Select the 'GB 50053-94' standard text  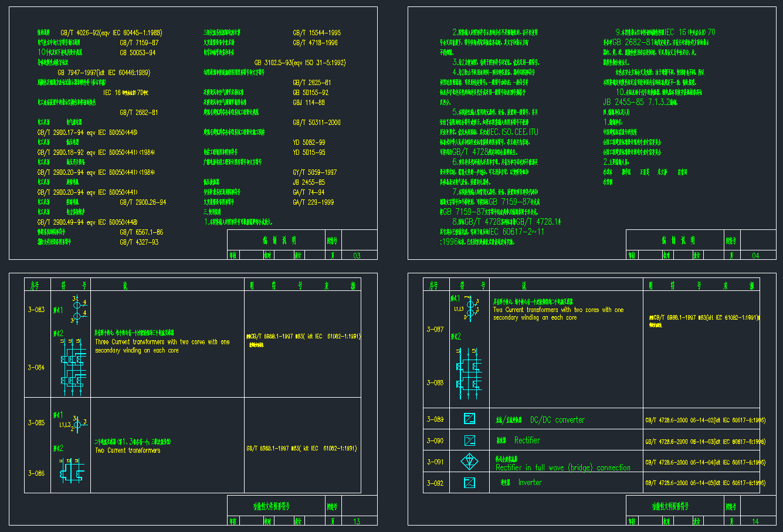tap(138, 53)
